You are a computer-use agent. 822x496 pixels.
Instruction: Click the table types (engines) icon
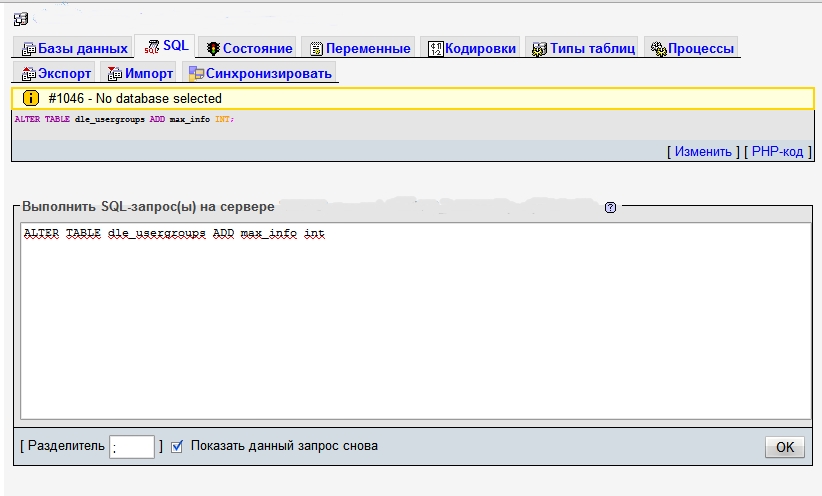(x=540, y=48)
